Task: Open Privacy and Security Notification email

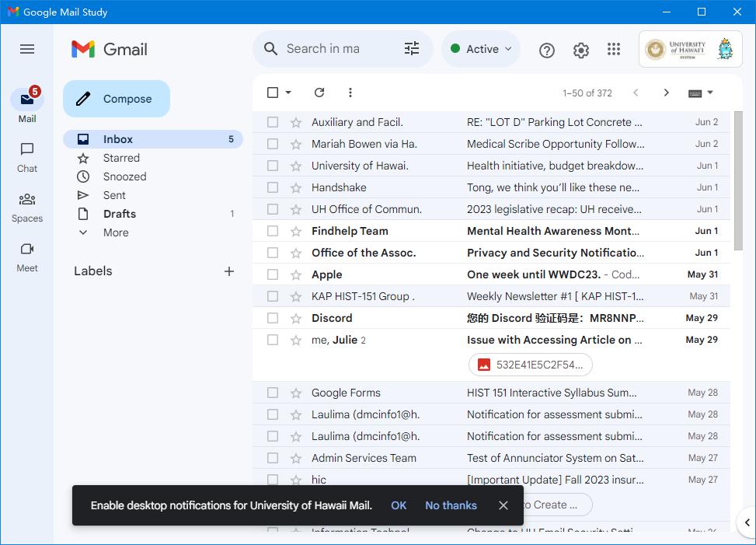Action: click(491, 253)
